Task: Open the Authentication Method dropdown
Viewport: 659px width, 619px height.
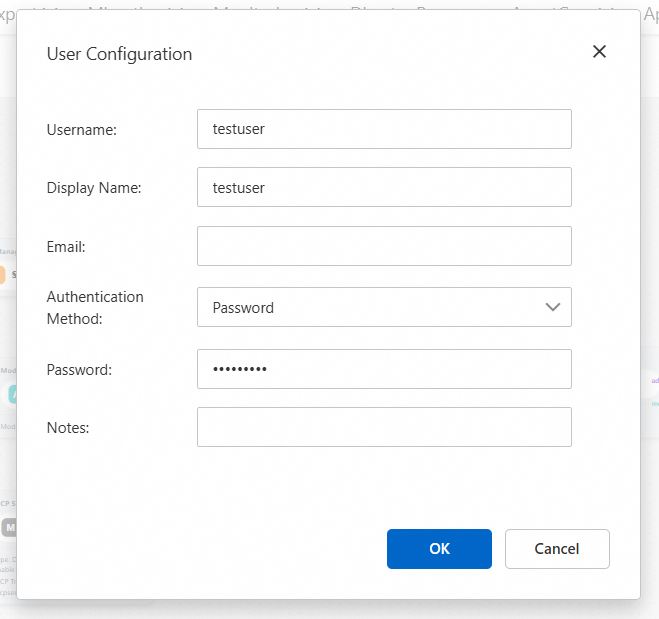Action: coord(384,307)
